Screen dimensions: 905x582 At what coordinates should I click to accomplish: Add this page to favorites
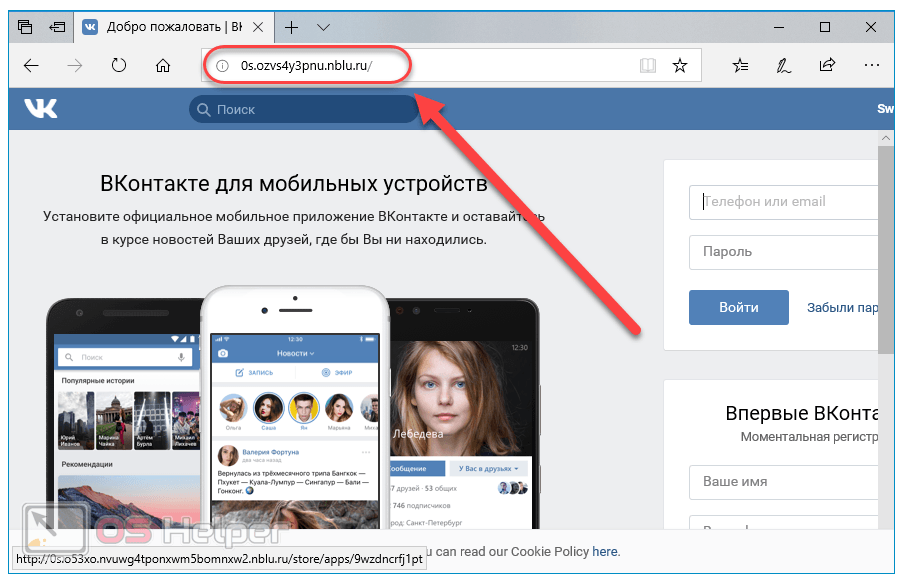tap(680, 66)
